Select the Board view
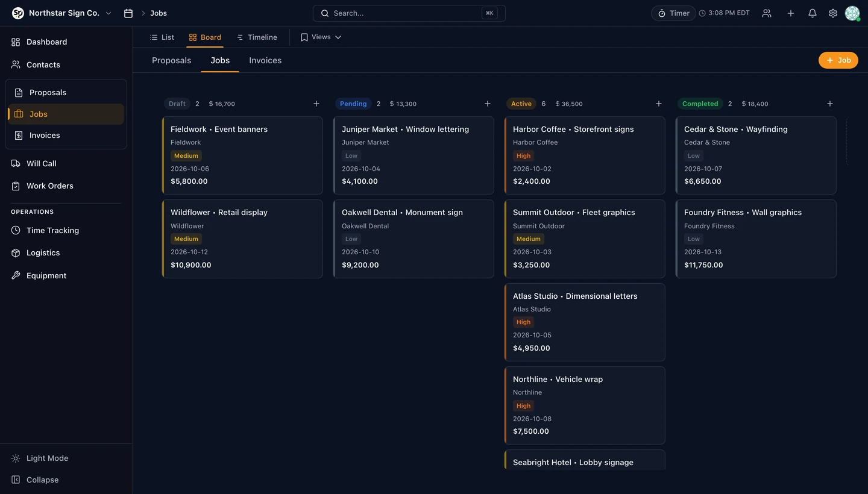868x494 pixels. click(205, 37)
